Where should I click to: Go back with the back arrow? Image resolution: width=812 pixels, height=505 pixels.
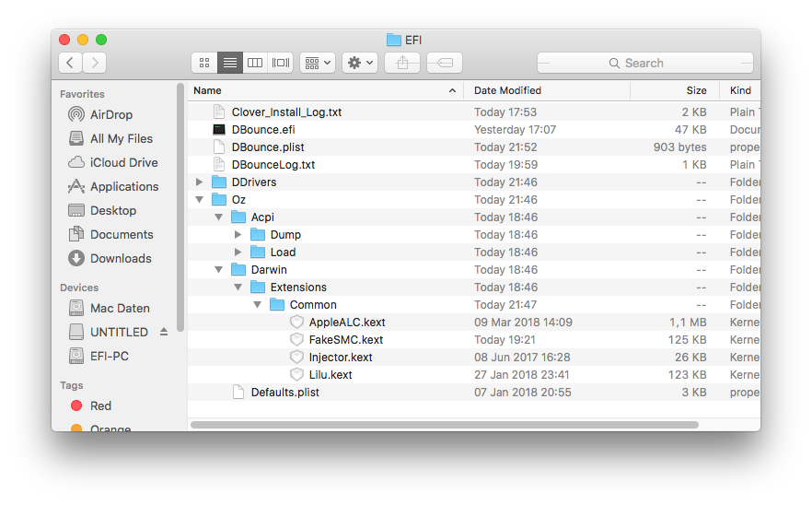[x=70, y=63]
